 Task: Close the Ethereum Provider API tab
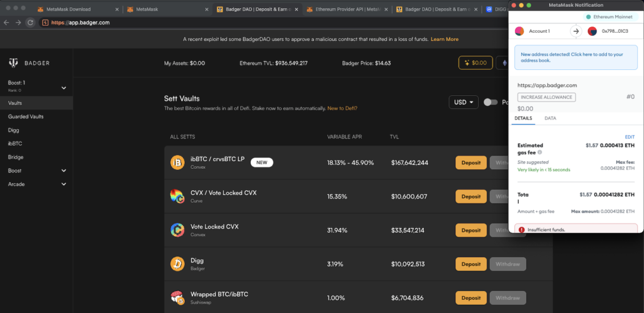pos(386,9)
